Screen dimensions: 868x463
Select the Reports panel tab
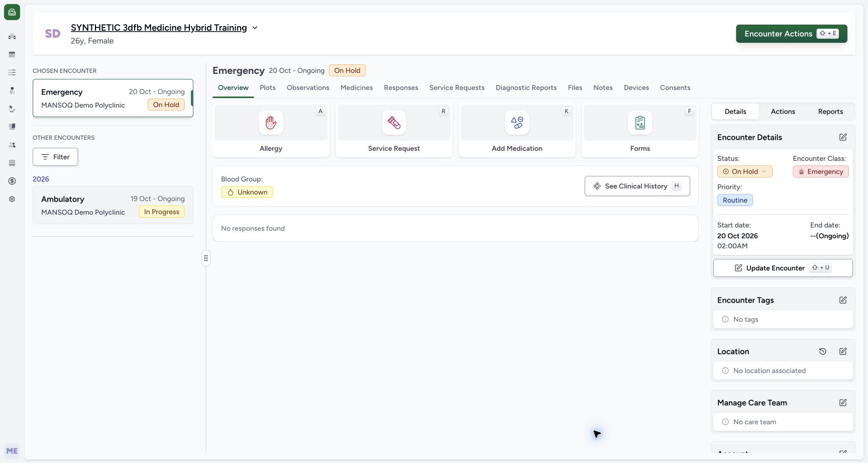point(830,112)
